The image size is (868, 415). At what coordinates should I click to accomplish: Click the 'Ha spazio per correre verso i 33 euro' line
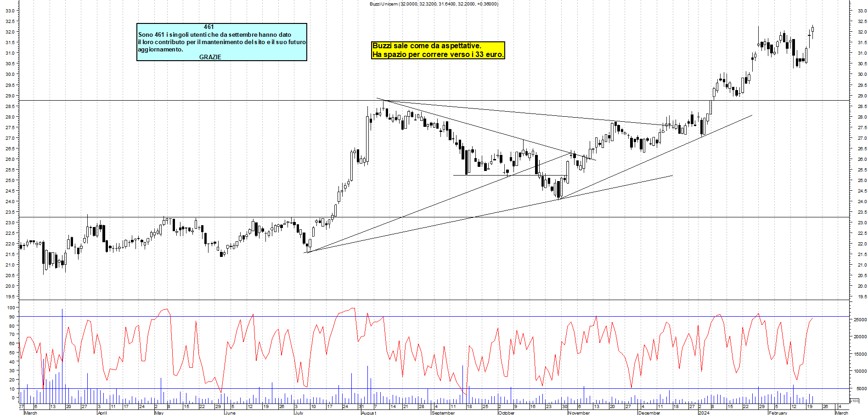(438, 54)
